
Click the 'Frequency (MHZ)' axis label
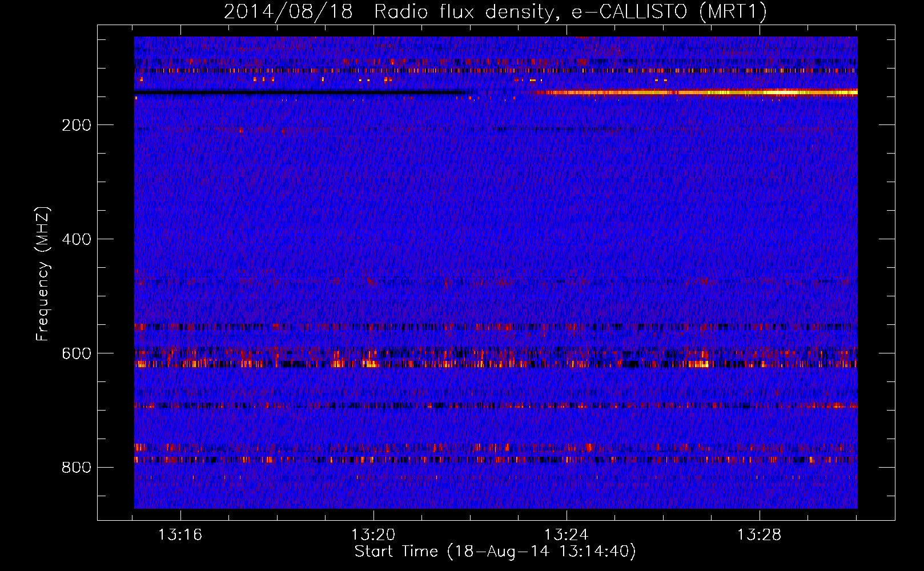pyautogui.click(x=43, y=274)
